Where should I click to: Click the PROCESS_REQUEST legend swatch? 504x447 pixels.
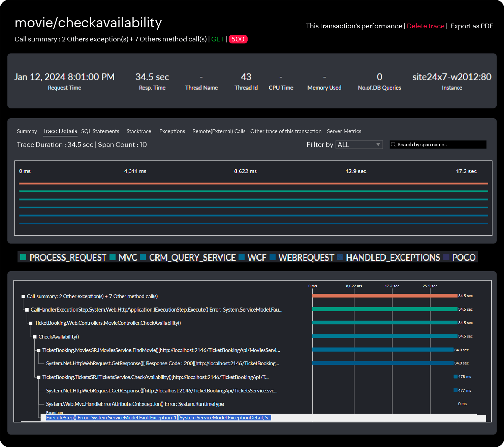[x=23, y=257]
